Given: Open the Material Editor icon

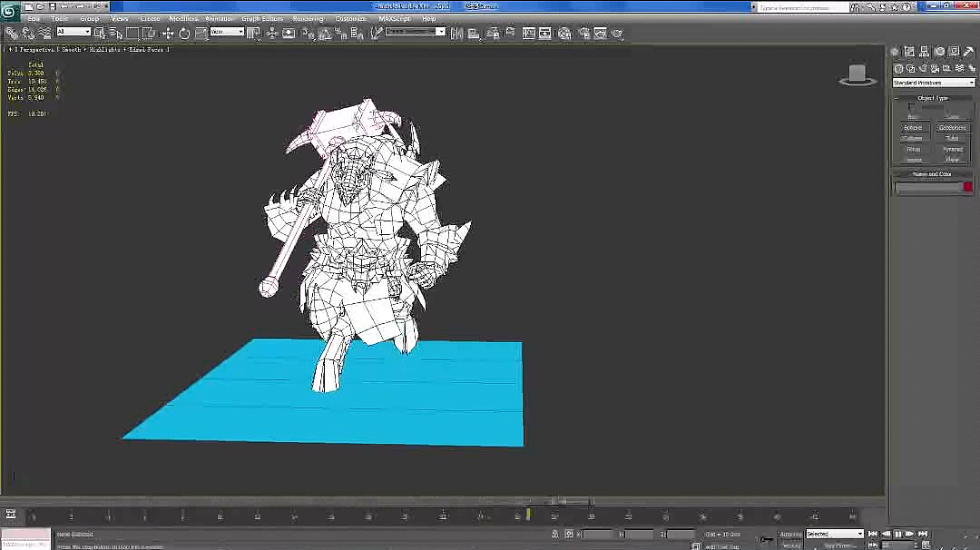Looking at the screenshot, I should [565, 33].
